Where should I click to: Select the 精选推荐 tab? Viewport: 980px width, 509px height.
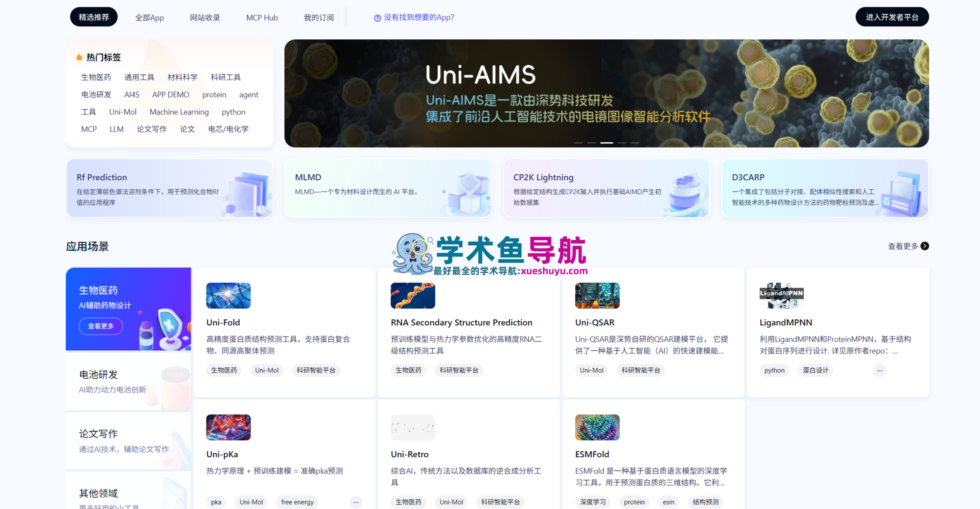[94, 17]
